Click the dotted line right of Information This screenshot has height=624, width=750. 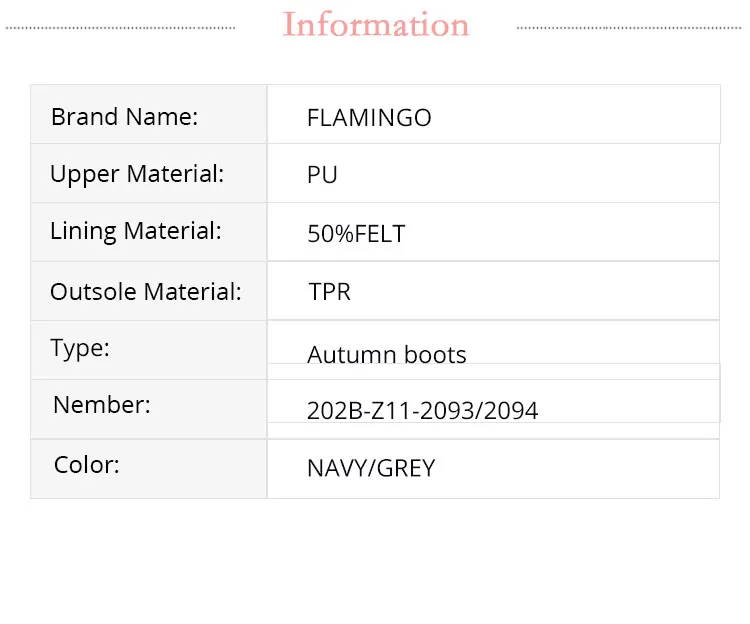(630, 27)
